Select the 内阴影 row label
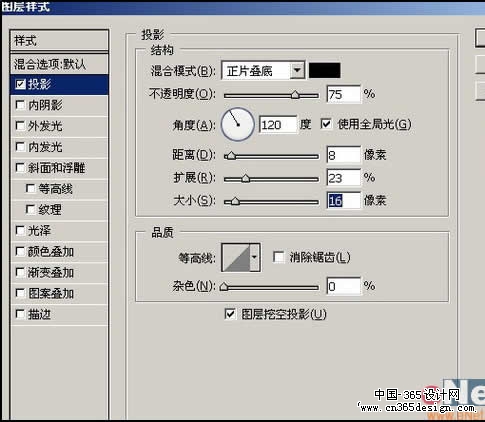This screenshot has height=422, width=485. click(x=45, y=105)
